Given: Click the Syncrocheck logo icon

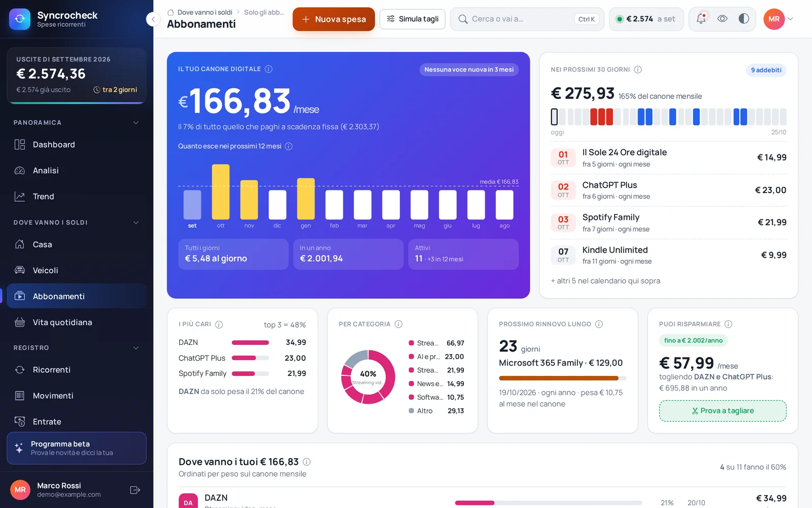Looking at the screenshot, I should pyautogui.click(x=20, y=19).
